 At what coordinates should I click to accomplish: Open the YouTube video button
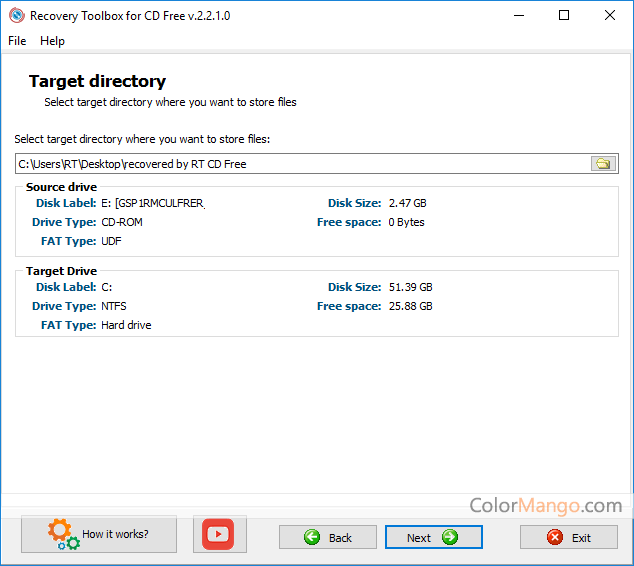pyautogui.click(x=217, y=535)
